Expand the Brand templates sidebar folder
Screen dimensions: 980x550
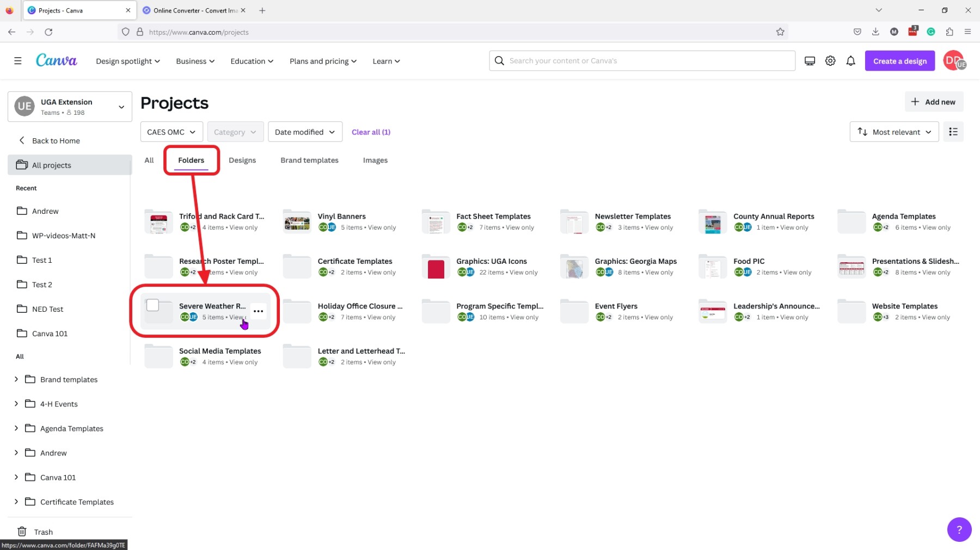coord(16,379)
